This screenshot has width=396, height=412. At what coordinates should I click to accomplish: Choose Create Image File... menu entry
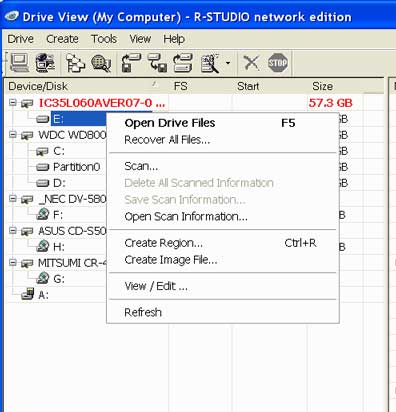[x=223, y=260]
